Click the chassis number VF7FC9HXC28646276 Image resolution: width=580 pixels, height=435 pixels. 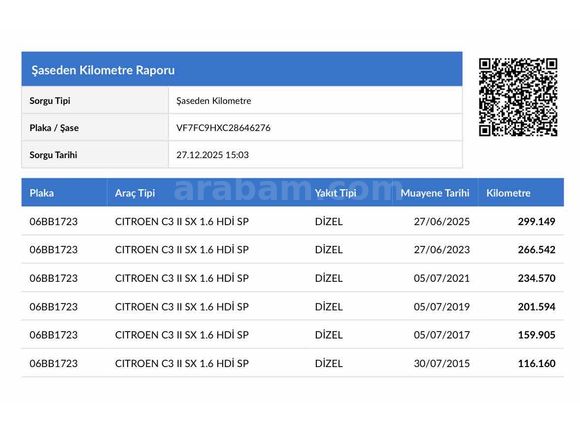[223, 128]
